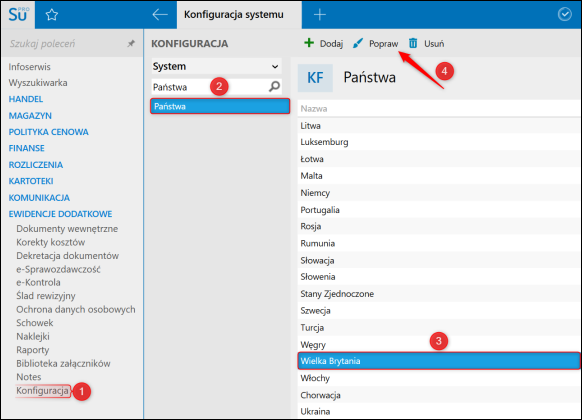Screen dimensions: 582x420
Task: Open Biblioteka załączników
Action: pyautogui.click(x=63, y=364)
